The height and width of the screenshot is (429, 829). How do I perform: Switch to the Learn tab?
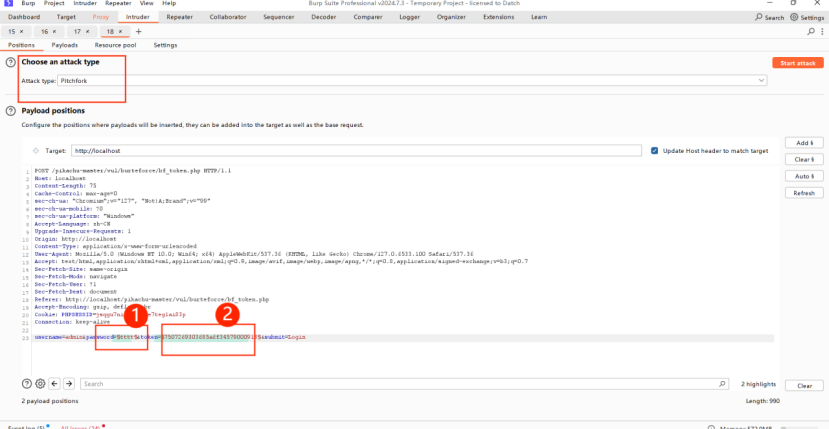[539, 17]
